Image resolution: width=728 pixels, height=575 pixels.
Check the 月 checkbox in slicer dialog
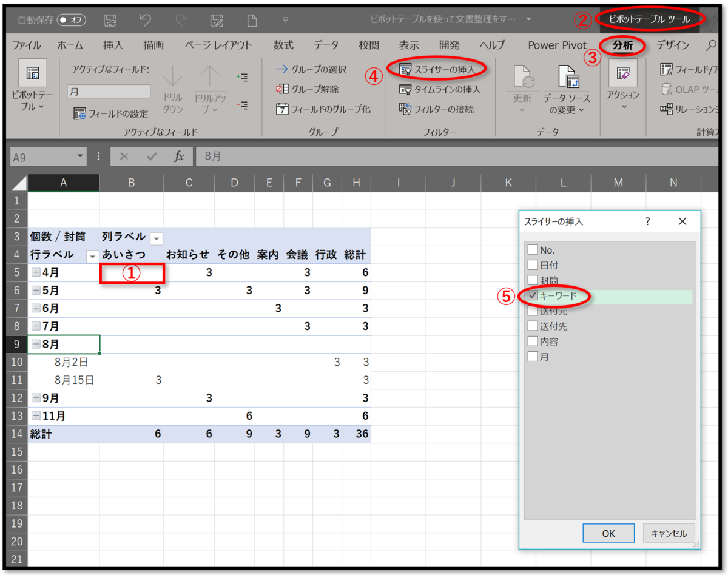pos(533,357)
